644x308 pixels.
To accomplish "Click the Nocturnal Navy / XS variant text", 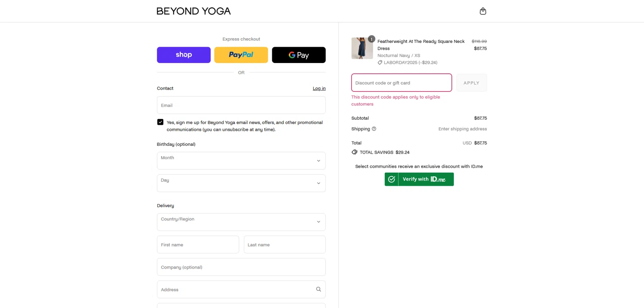I will pos(399,55).
